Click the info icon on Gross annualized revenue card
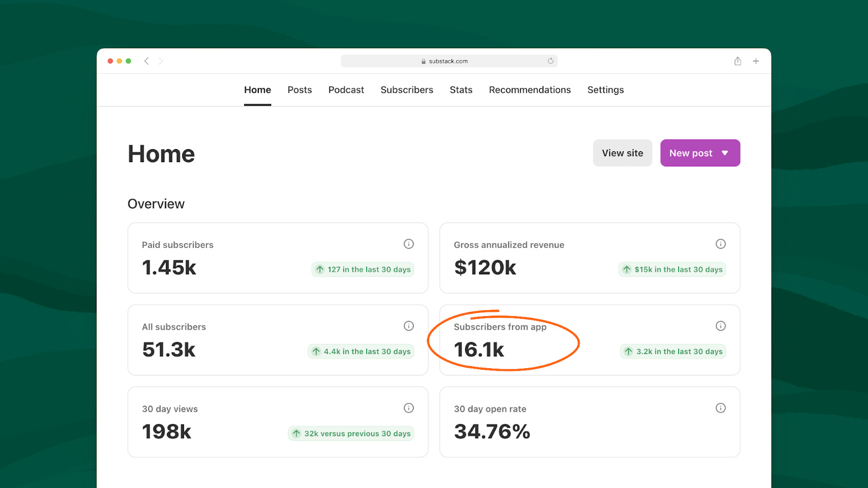The width and height of the screenshot is (868, 488). [720, 244]
